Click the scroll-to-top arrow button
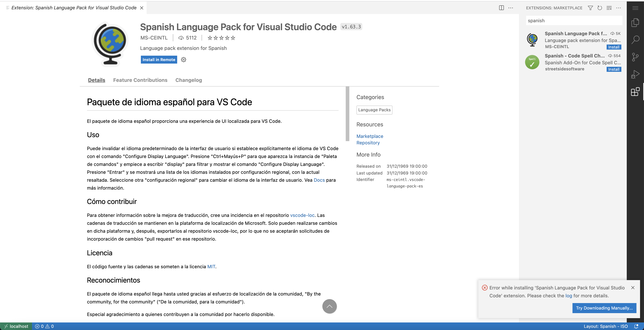Image resolution: width=644 pixels, height=330 pixels. point(329,306)
